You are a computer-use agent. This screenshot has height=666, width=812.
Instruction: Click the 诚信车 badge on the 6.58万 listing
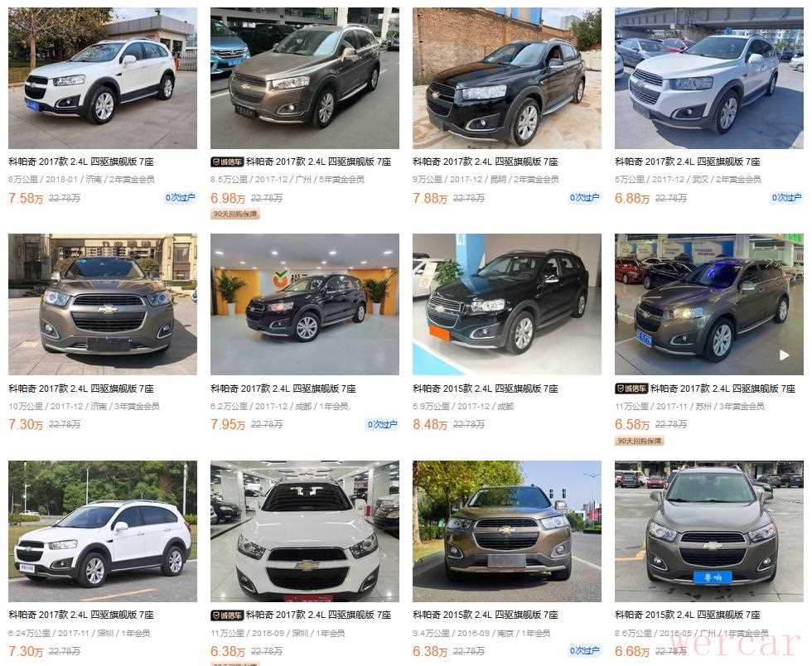click(631, 388)
